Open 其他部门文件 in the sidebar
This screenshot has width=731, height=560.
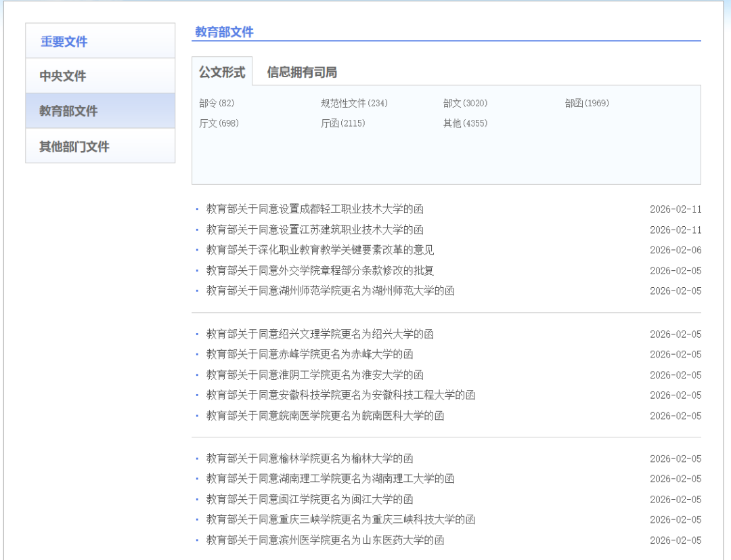pyautogui.click(x=74, y=146)
